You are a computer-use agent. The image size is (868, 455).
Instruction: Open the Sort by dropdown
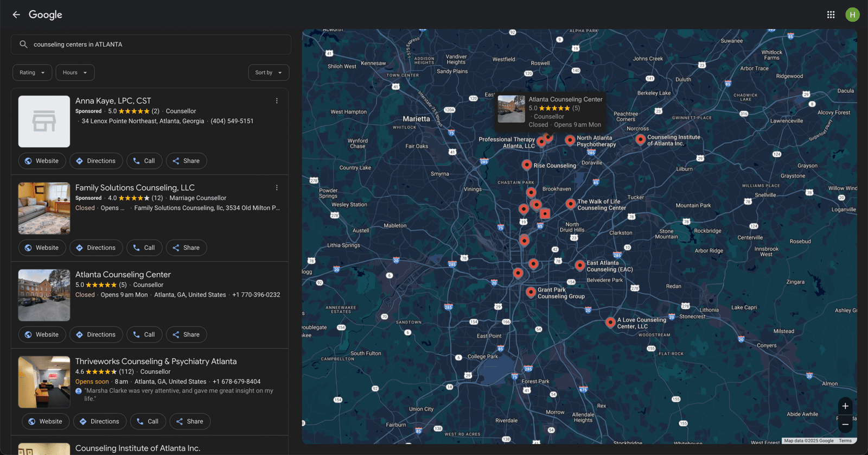pos(269,72)
